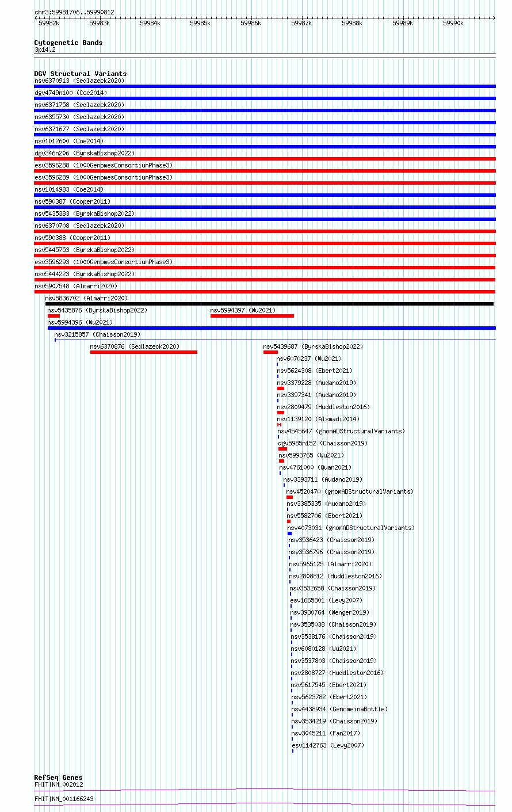Click the nsv6070237 (Wu2021) label
This screenshot has height=812, width=512.
click(x=310, y=359)
